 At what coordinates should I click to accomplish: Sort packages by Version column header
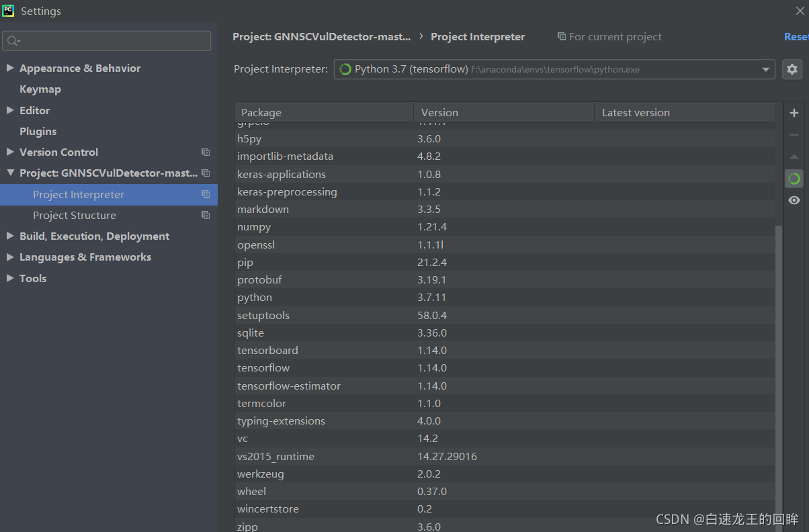pyautogui.click(x=439, y=113)
